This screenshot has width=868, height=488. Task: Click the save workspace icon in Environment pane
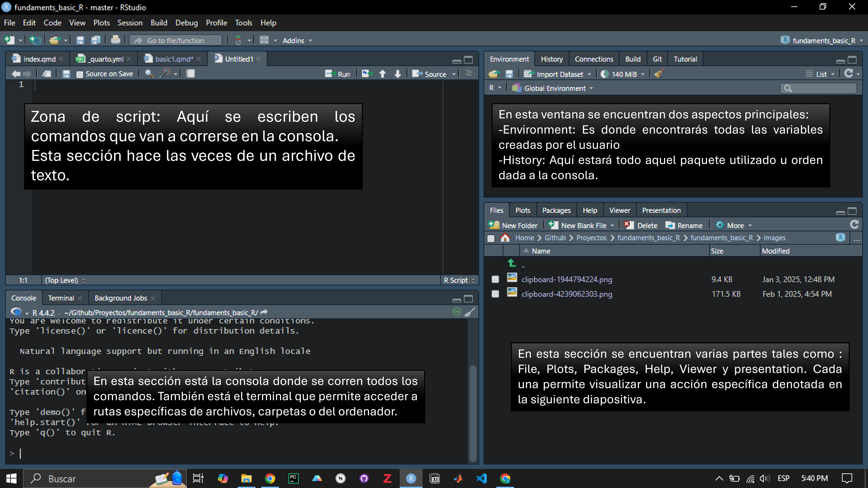509,74
